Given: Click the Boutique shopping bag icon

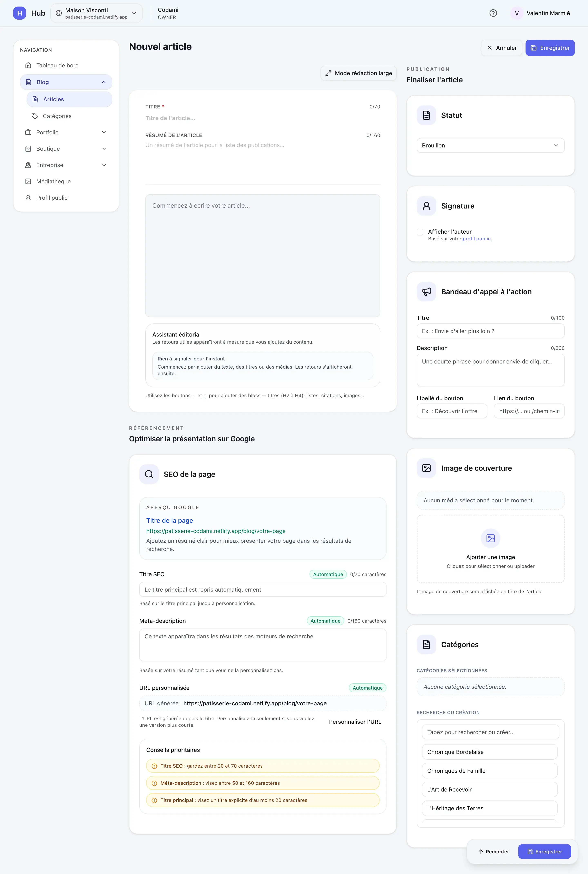Looking at the screenshot, I should point(28,148).
